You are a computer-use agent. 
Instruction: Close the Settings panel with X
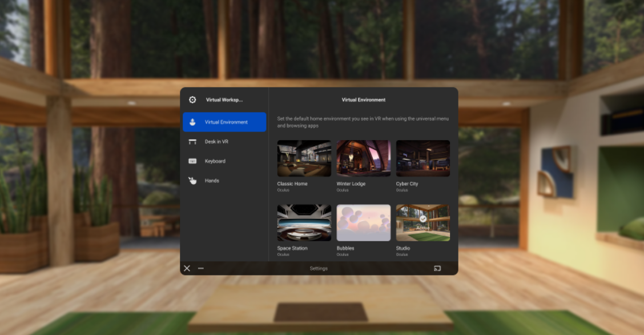pyautogui.click(x=187, y=268)
